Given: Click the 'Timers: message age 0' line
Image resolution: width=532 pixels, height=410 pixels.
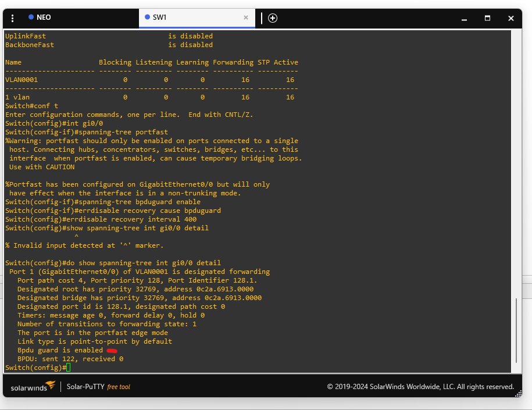Looking at the screenshot, I should (111, 315).
